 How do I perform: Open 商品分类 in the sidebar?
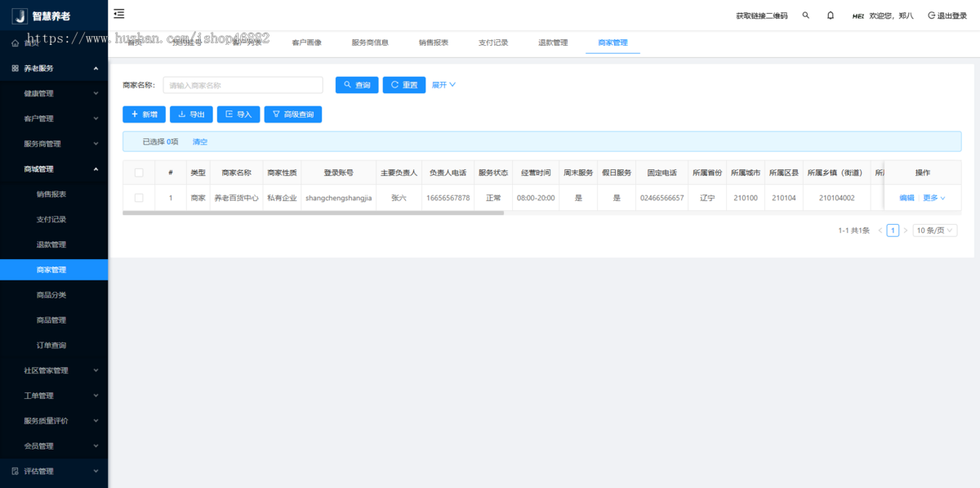click(54, 295)
